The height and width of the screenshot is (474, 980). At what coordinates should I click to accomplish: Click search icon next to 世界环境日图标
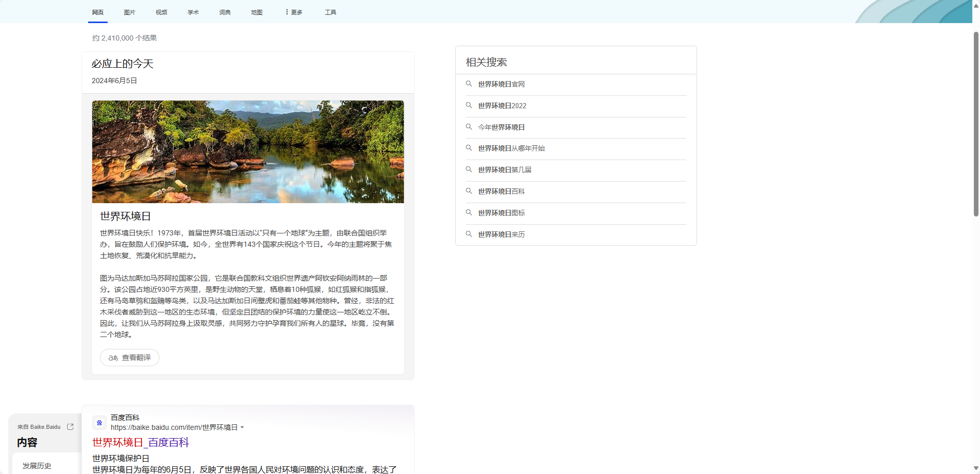[x=468, y=212]
